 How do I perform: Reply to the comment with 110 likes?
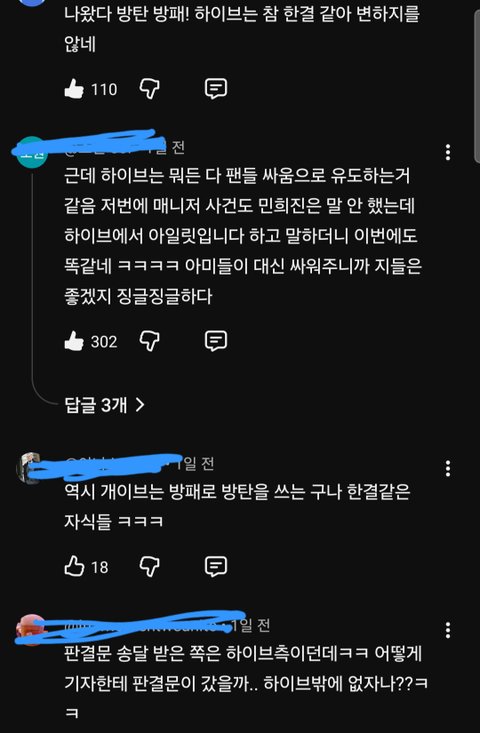(216, 88)
